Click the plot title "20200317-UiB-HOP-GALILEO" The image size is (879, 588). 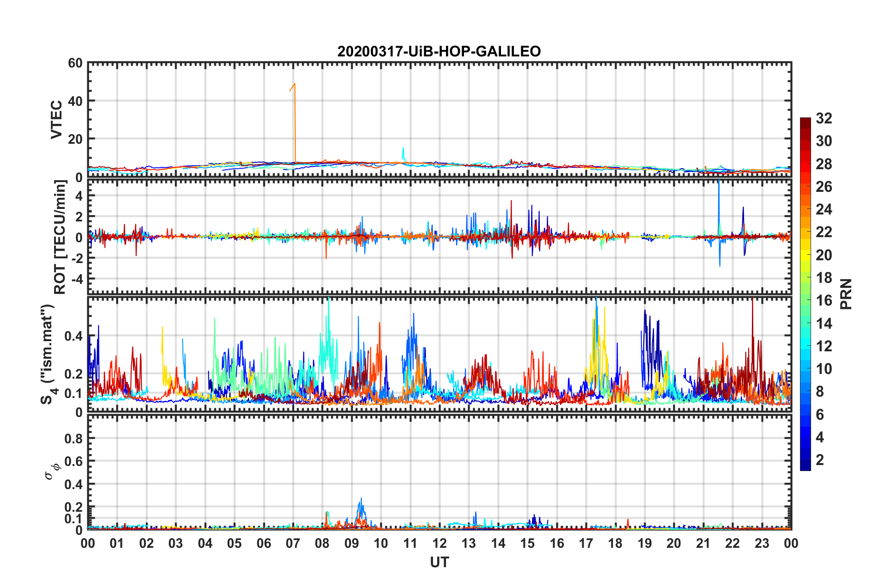(439, 51)
